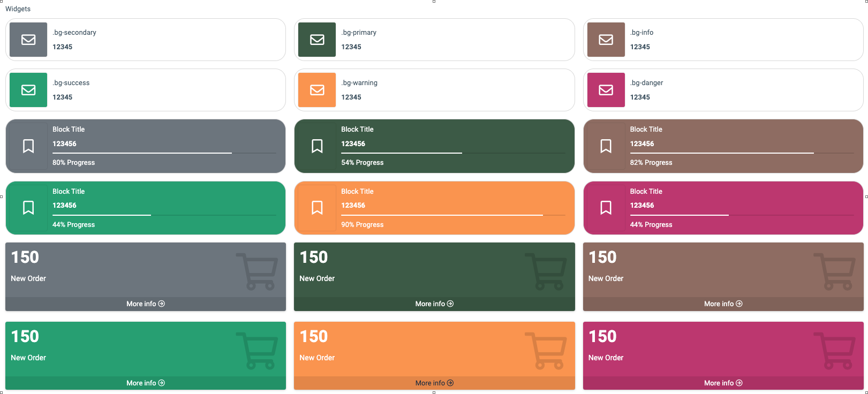
Task: Click the cart icon in the bright green order card
Action: tap(256, 351)
